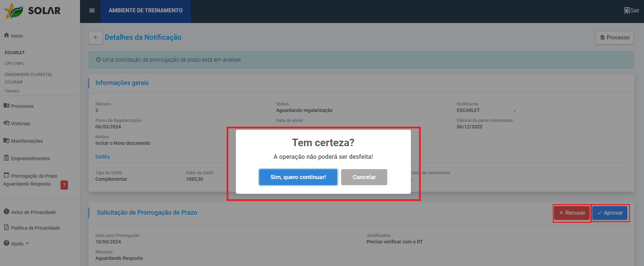Click the prorrogação date 10/04/2024

pyautogui.click(x=108, y=242)
